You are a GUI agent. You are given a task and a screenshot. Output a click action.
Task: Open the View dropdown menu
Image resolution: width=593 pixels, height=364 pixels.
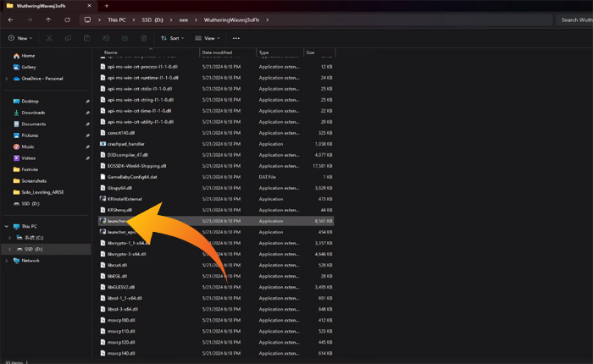pyautogui.click(x=208, y=38)
